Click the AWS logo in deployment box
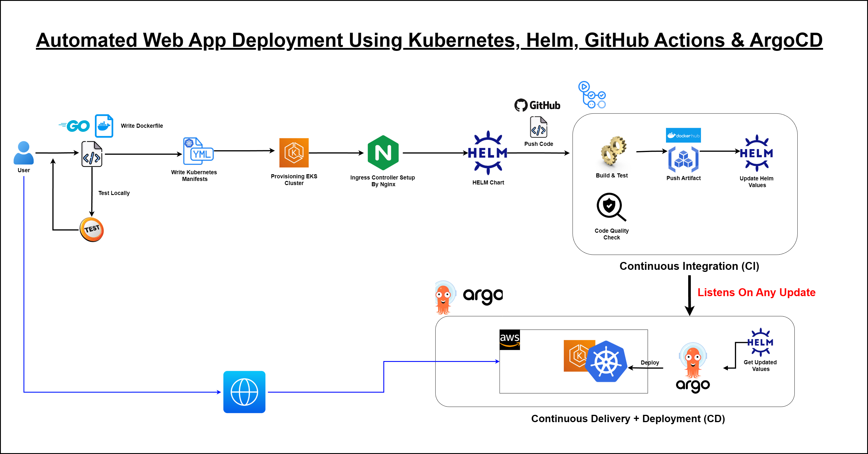The height and width of the screenshot is (454, 868). 509,339
